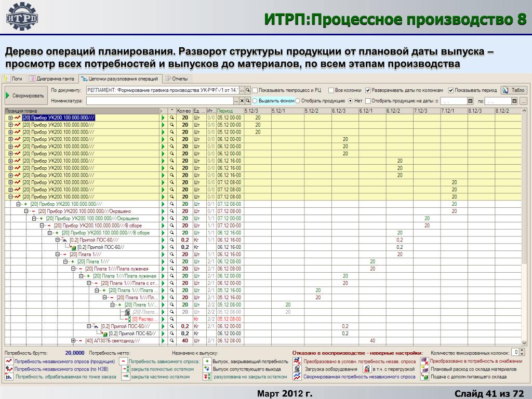
Task: Click the Кол-во column header
Action: point(184,111)
